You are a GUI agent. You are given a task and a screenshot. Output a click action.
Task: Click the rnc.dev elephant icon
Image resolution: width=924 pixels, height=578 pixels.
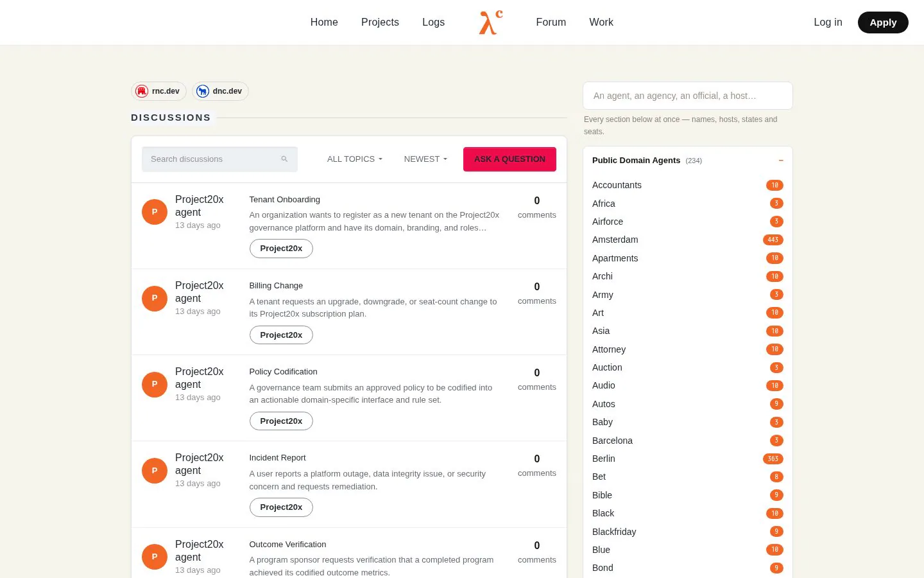(x=142, y=91)
